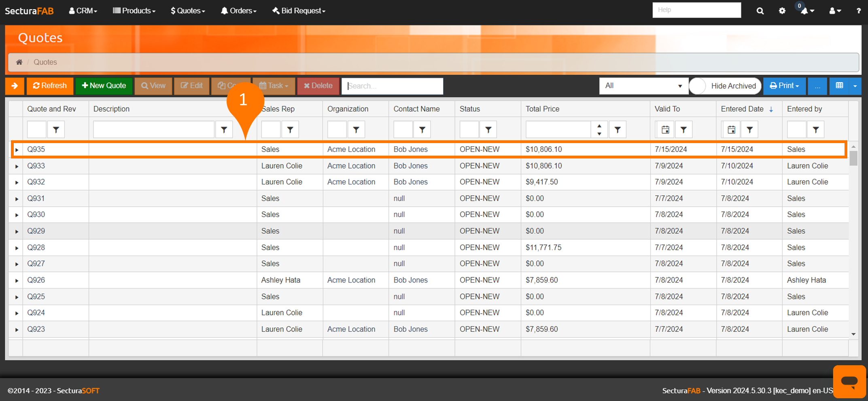Open the Print dropdown button
This screenshot has height=401, width=868.
(784, 86)
